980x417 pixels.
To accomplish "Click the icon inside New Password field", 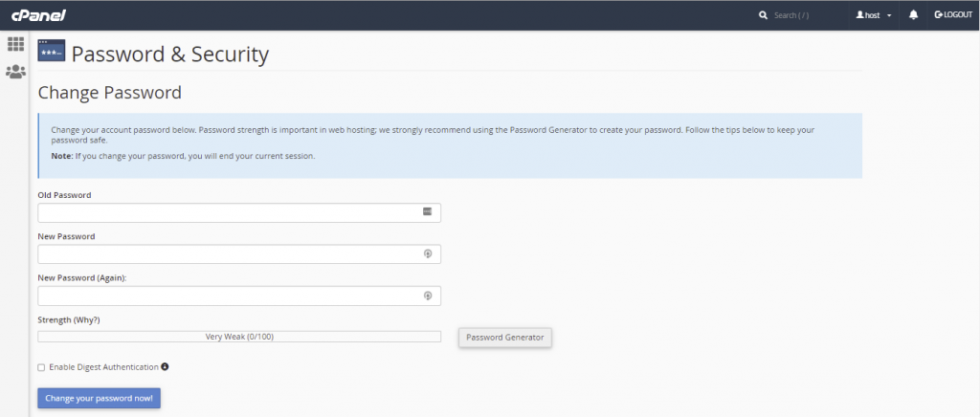I will pos(428,253).
